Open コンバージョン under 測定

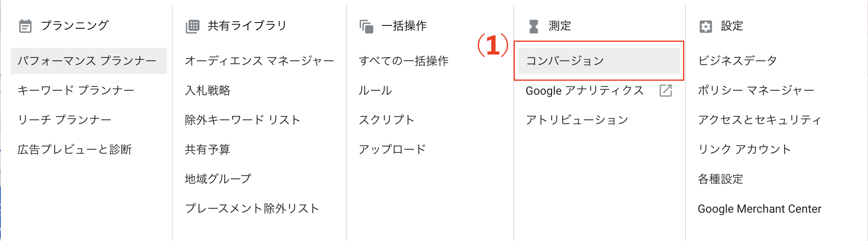pos(565,61)
